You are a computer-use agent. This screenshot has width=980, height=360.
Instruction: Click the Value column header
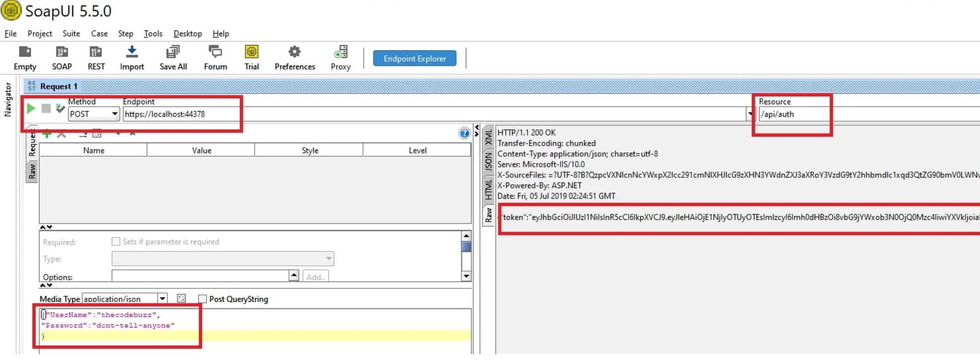201,150
